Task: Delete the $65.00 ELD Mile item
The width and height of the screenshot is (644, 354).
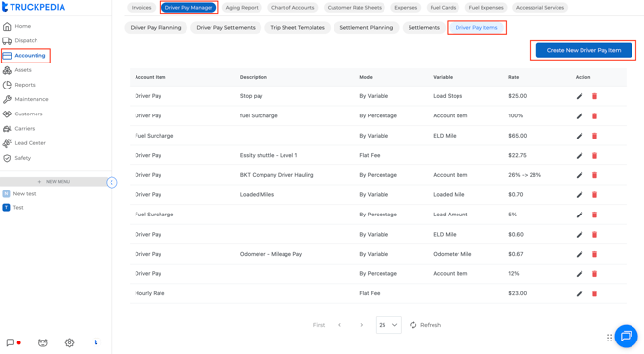Action: (x=594, y=136)
